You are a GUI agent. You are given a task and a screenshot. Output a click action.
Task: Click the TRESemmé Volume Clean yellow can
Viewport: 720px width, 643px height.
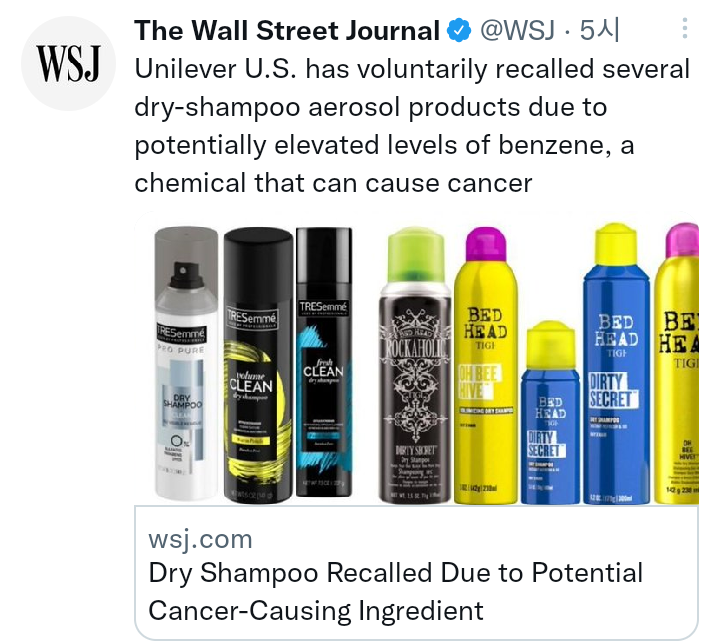[258, 366]
